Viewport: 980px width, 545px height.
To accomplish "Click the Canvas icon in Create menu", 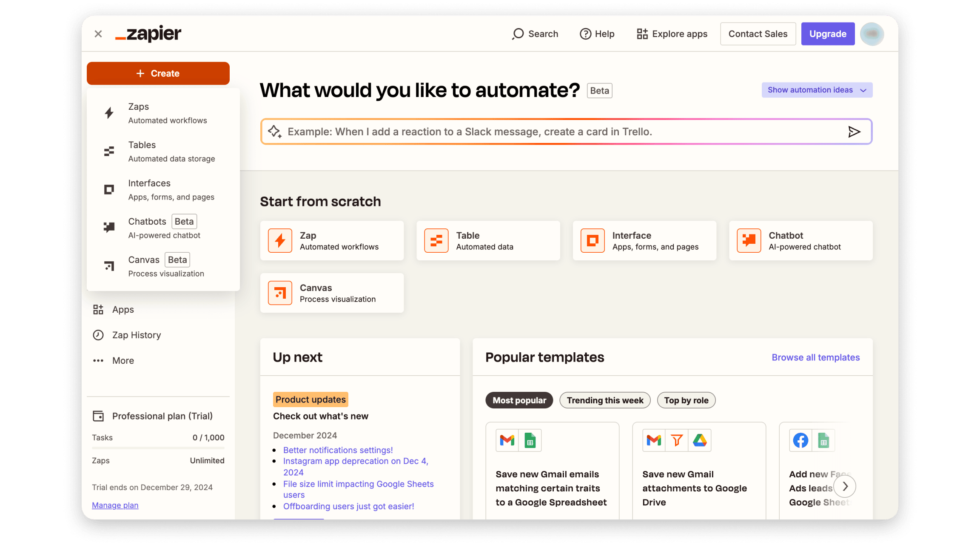I will point(109,266).
